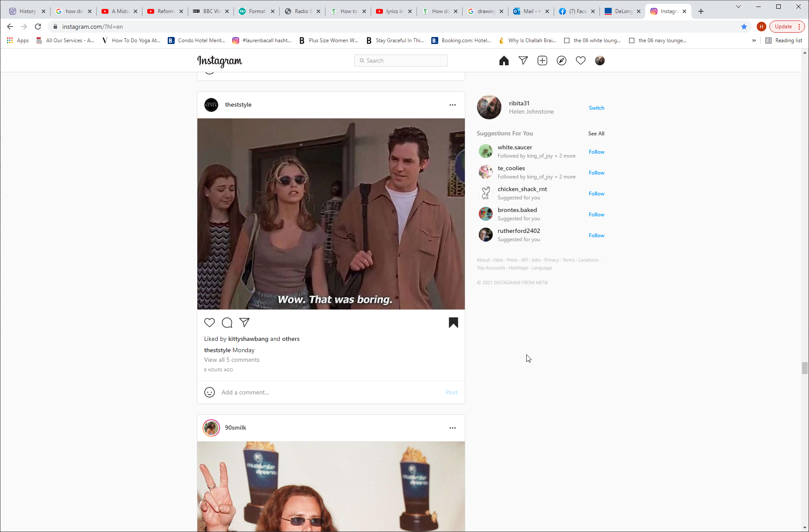Open Direct messages paper plane icon in header

pyautogui.click(x=523, y=61)
